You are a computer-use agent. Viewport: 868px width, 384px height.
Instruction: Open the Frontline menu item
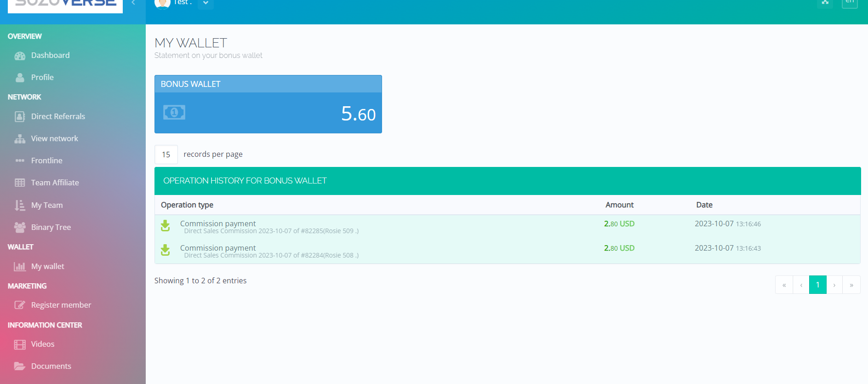[46, 160]
